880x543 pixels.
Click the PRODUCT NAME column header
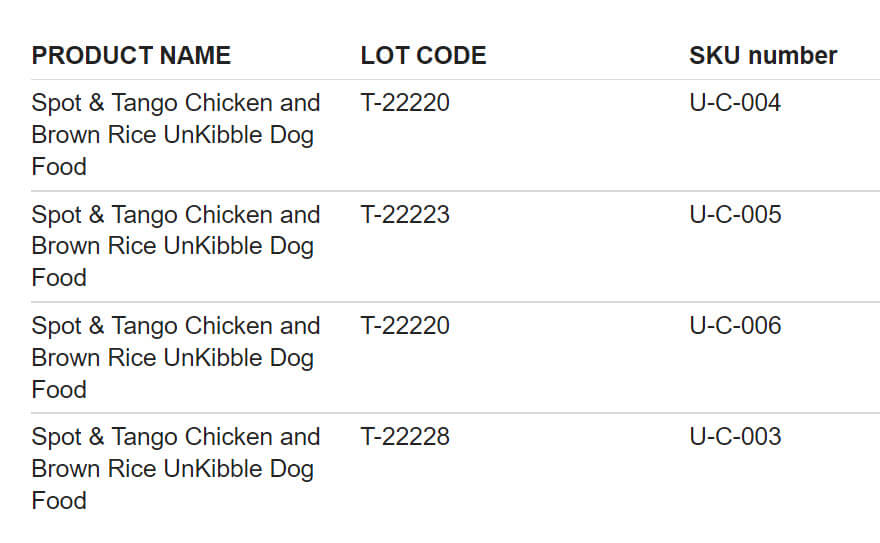[x=131, y=55]
